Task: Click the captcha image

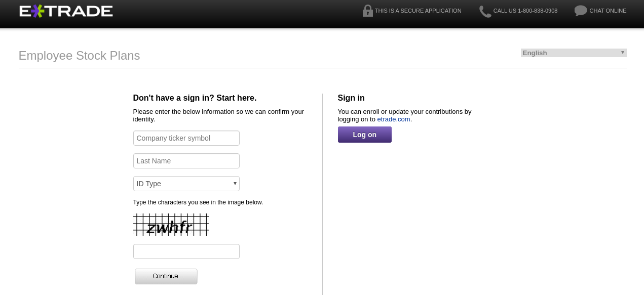Action: pos(171,225)
